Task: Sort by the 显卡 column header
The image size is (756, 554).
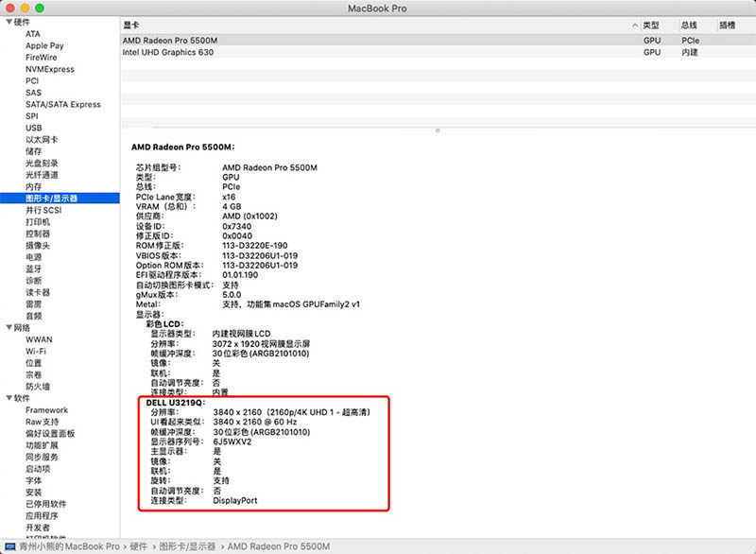Action: tap(130, 26)
